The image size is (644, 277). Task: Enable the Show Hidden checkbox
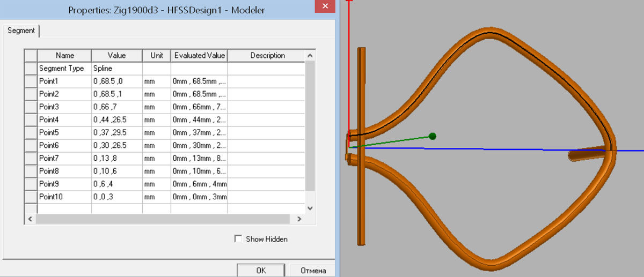coord(238,239)
